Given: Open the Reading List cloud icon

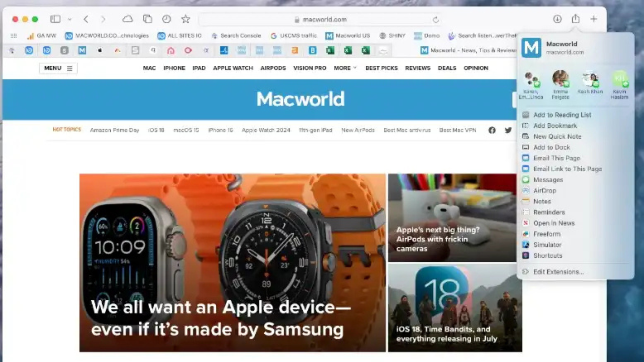Looking at the screenshot, I should click(x=128, y=19).
